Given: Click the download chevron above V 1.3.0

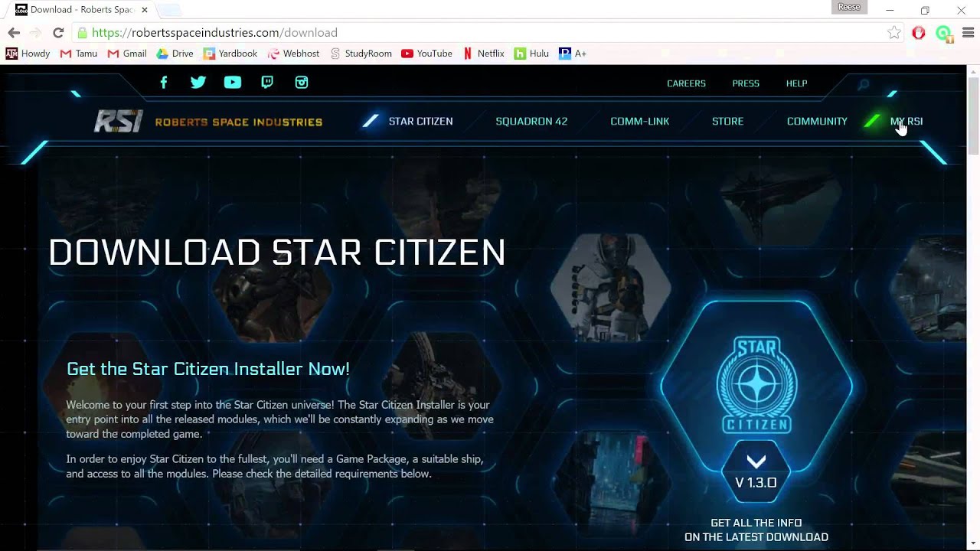Looking at the screenshot, I should [x=756, y=461].
